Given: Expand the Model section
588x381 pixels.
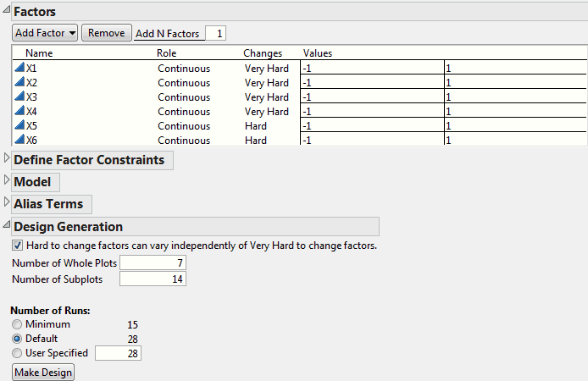Looking at the screenshot, I should click(x=7, y=181).
